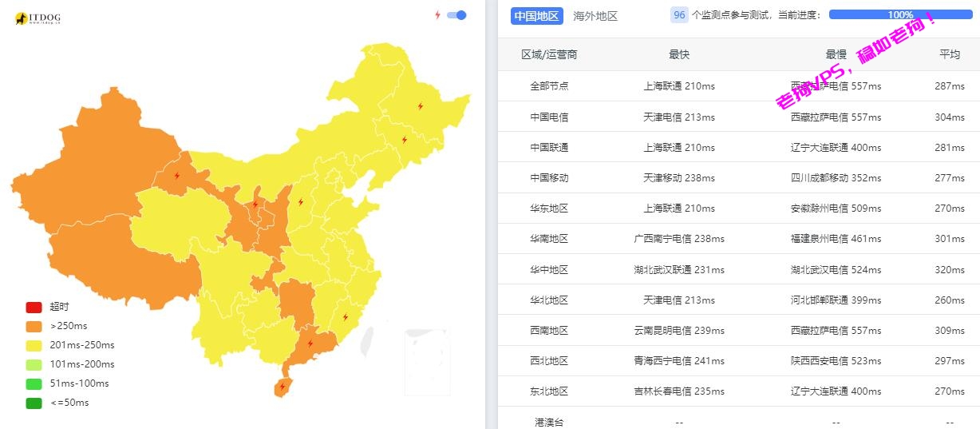Image resolution: width=980 pixels, height=429 pixels.
Task: Click the ITDOG logo
Action: tap(38, 18)
